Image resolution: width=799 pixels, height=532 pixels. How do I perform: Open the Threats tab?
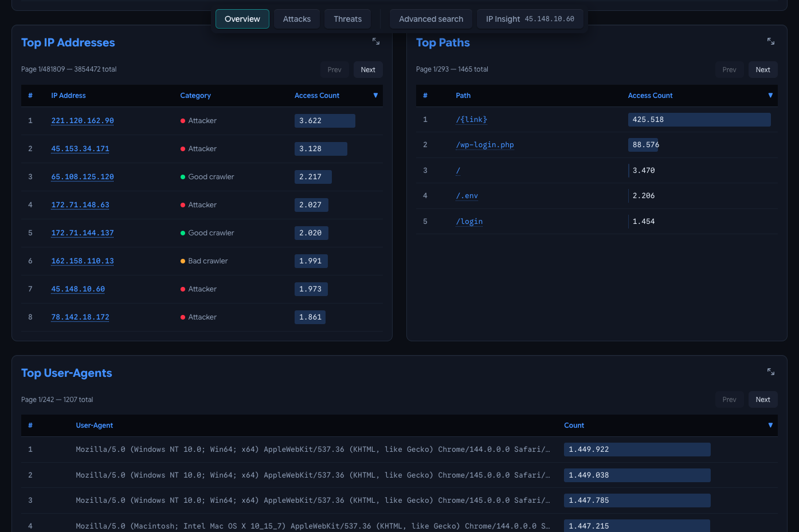pyautogui.click(x=348, y=19)
